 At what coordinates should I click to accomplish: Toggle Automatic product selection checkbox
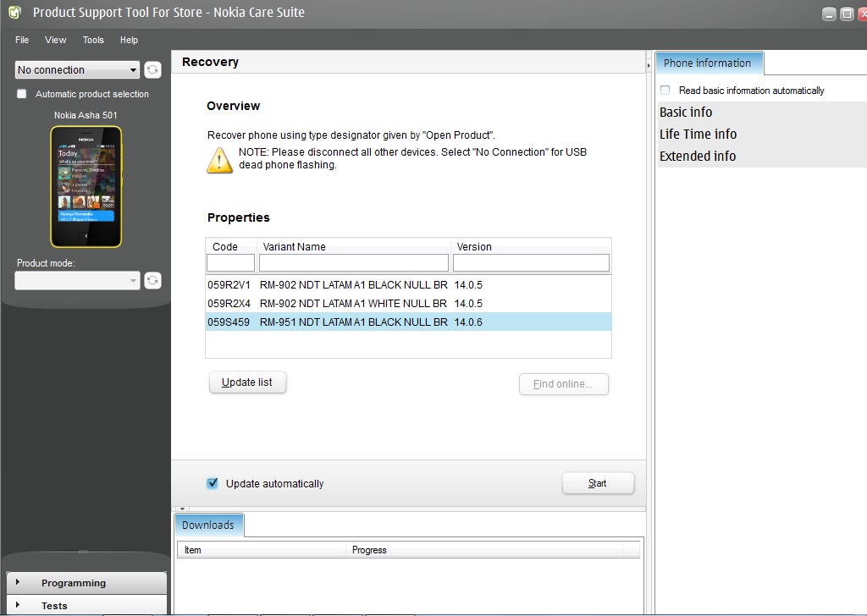tap(21, 94)
